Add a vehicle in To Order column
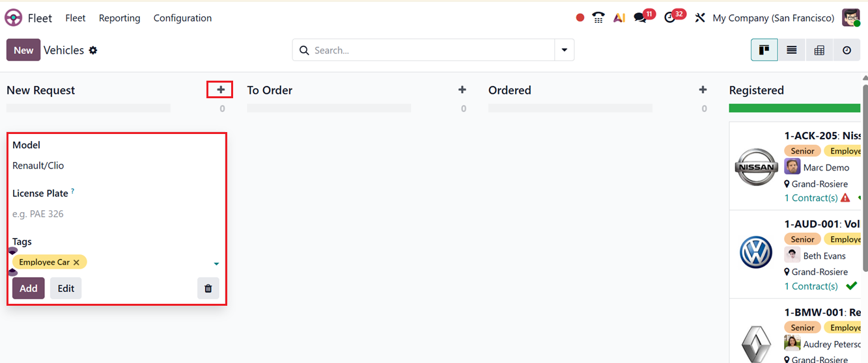This screenshot has width=868, height=363. tap(462, 90)
